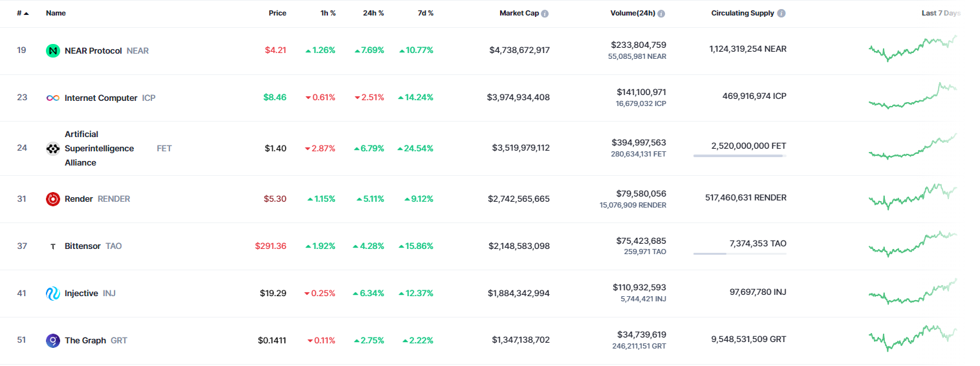Image resolution: width=980 pixels, height=366 pixels.
Task: Click Injective volume $110,932,593 link
Action: click(640, 287)
